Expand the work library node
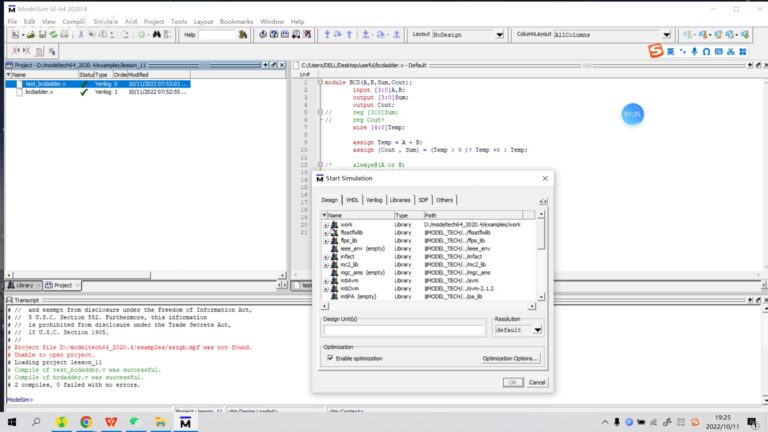The width and height of the screenshot is (768, 432). (x=326, y=225)
